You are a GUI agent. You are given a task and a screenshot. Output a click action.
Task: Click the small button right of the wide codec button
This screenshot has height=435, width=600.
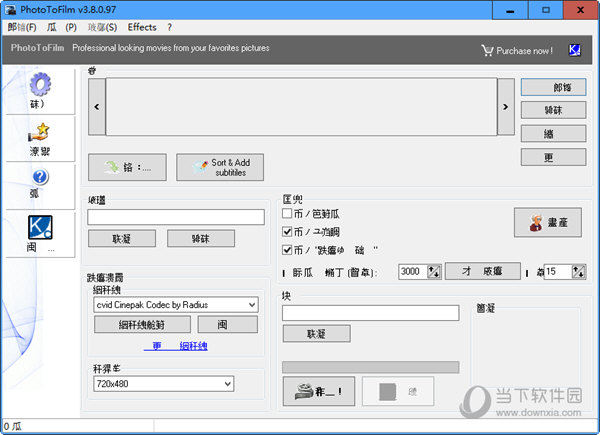228,325
